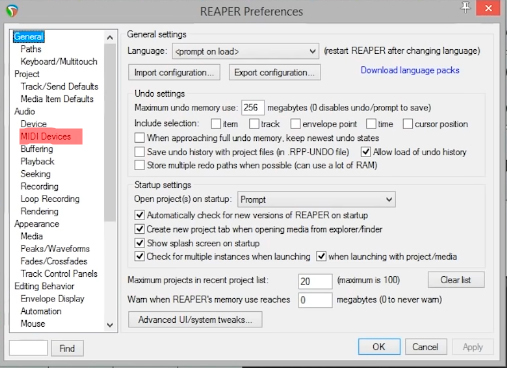This screenshot has width=507, height=368.
Task: Select General in the preferences tree
Action: tap(29, 37)
